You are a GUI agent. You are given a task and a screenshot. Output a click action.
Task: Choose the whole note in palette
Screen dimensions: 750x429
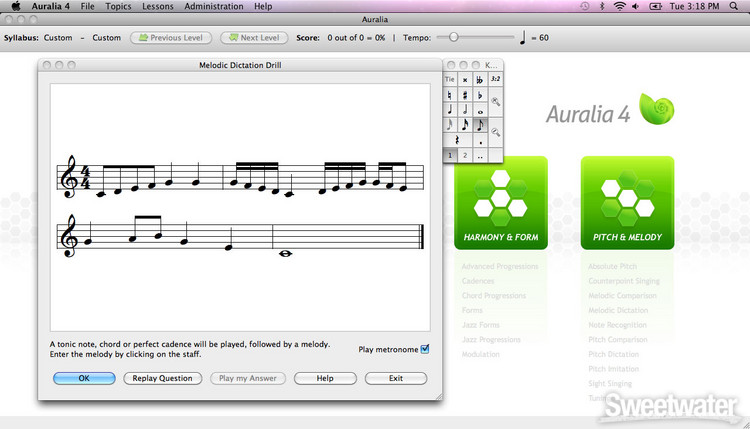(481, 110)
